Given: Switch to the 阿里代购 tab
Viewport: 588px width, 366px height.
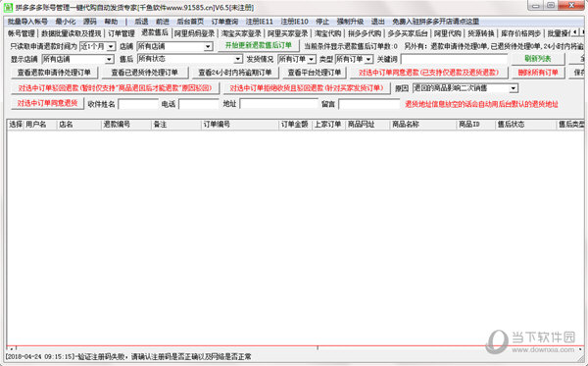Looking at the screenshot, I should click(x=448, y=33).
